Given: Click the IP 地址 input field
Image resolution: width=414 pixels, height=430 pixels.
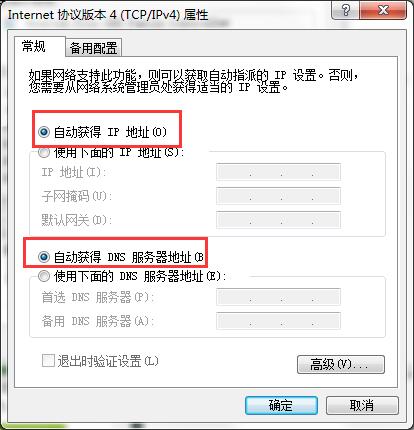Looking at the screenshot, I should pos(278,172).
